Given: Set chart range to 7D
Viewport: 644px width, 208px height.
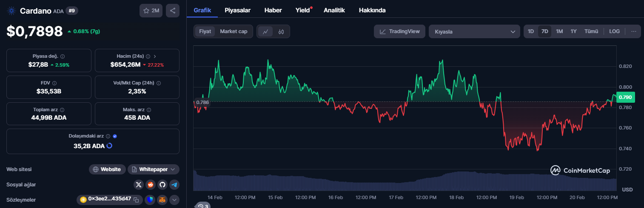Looking at the screenshot, I should (x=544, y=31).
